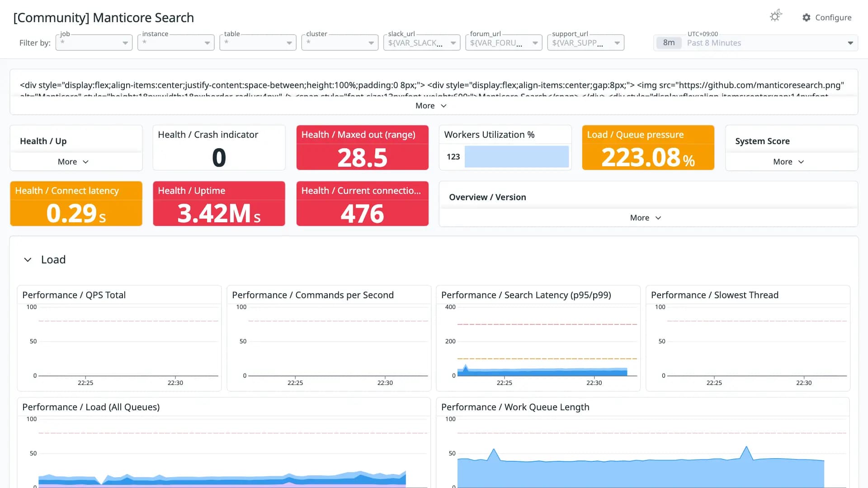Toggle the dark/light theme sun-moon icon
Image resolution: width=868 pixels, height=488 pixels.
coord(776,16)
